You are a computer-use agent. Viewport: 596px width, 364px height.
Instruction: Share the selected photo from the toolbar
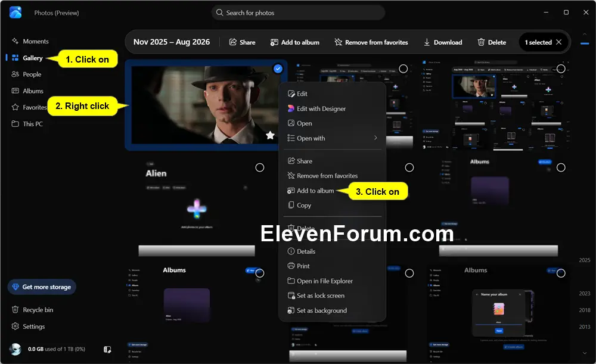[242, 42]
